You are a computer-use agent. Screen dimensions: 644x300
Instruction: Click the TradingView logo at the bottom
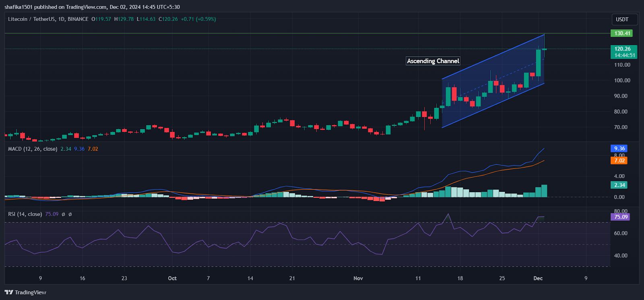25,292
